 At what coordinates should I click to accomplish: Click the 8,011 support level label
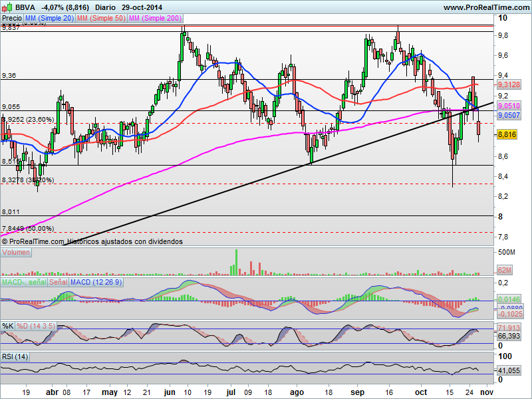pos(11,212)
